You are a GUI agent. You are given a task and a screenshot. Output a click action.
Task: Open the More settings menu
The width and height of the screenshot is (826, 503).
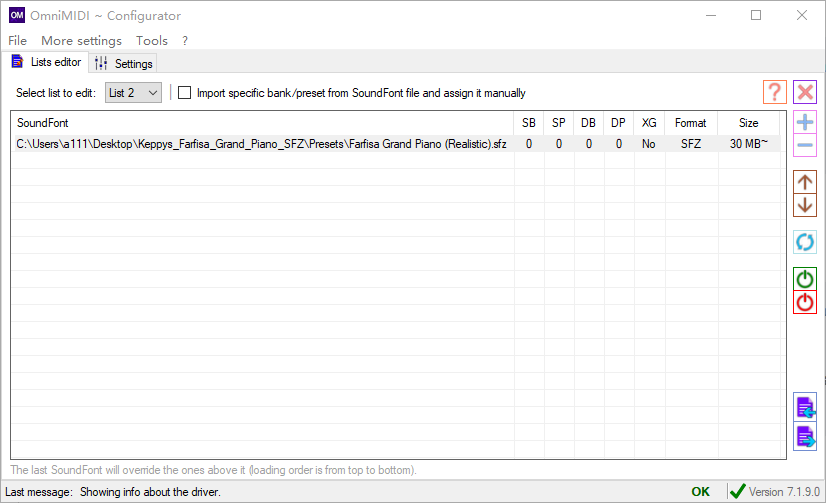coord(81,41)
